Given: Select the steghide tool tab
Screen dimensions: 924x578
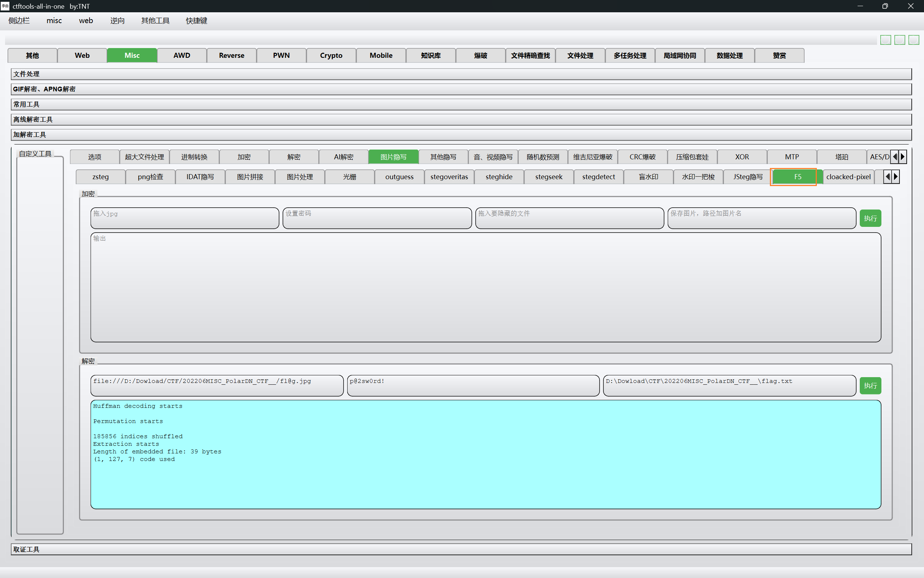Looking at the screenshot, I should (499, 177).
